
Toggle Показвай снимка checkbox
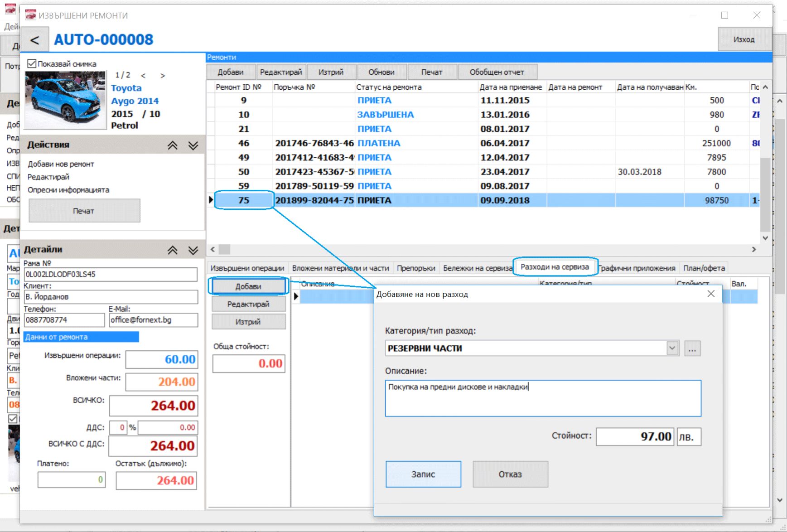(x=32, y=63)
